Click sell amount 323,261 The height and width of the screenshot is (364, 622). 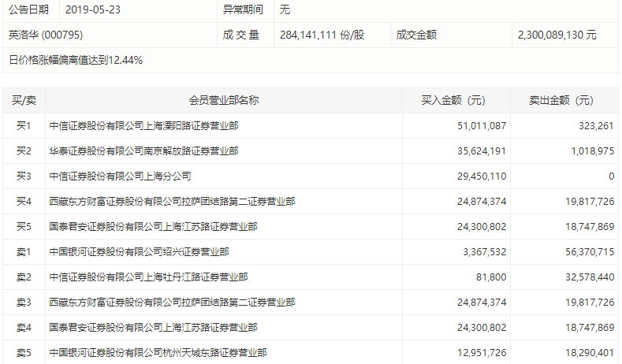596,126
